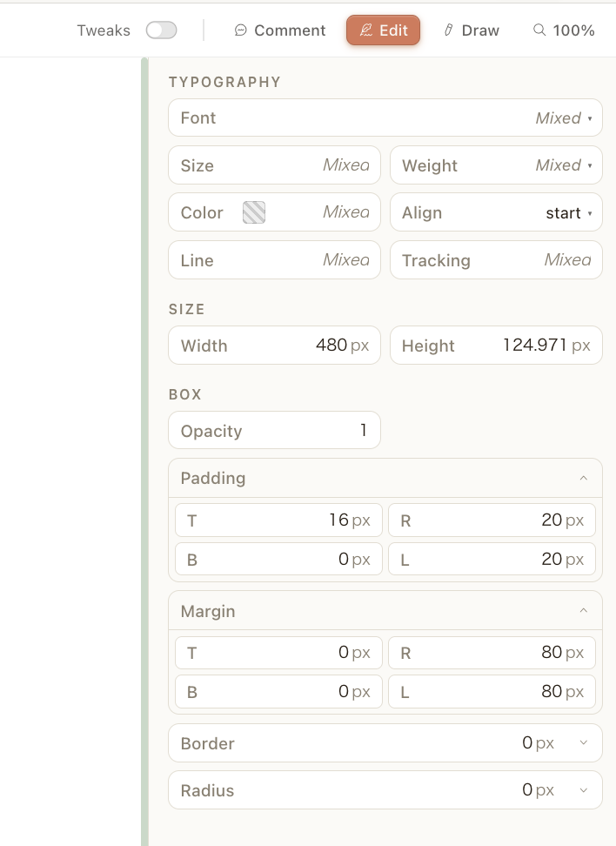This screenshot has width=616, height=846.
Task: Click the zoom magnifier icon
Action: [539, 30]
